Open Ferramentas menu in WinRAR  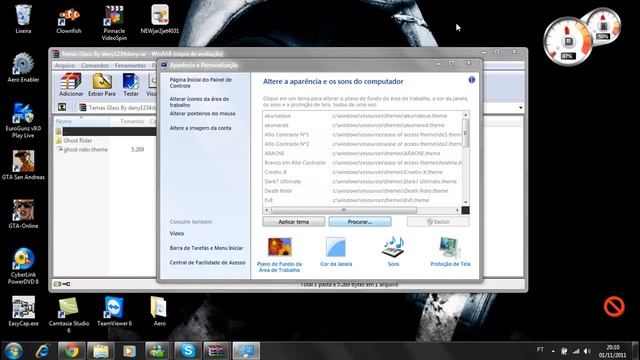130,65
